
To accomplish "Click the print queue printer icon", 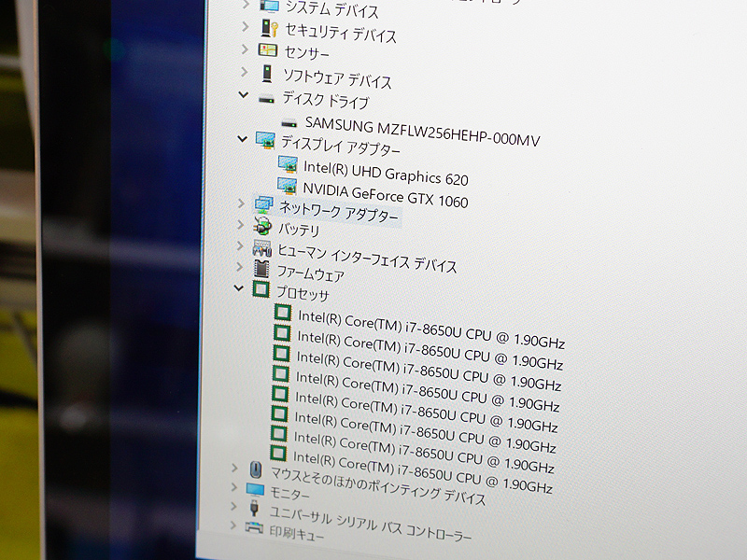I will pyautogui.click(x=254, y=527).
